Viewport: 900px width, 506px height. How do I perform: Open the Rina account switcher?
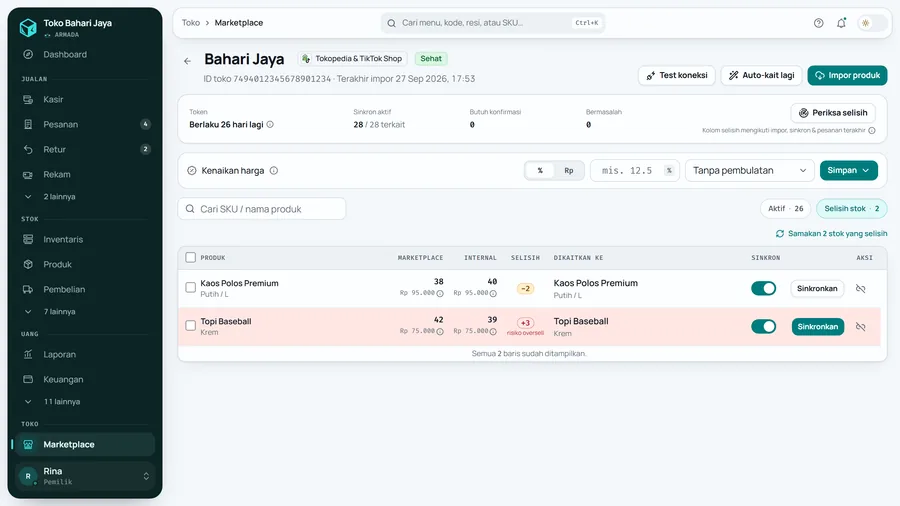coord(85,476)
